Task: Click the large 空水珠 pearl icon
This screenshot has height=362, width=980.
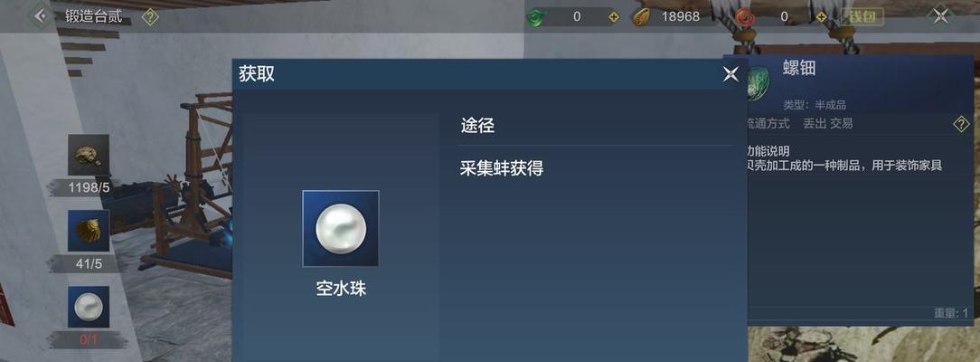Action: [341, 228]
